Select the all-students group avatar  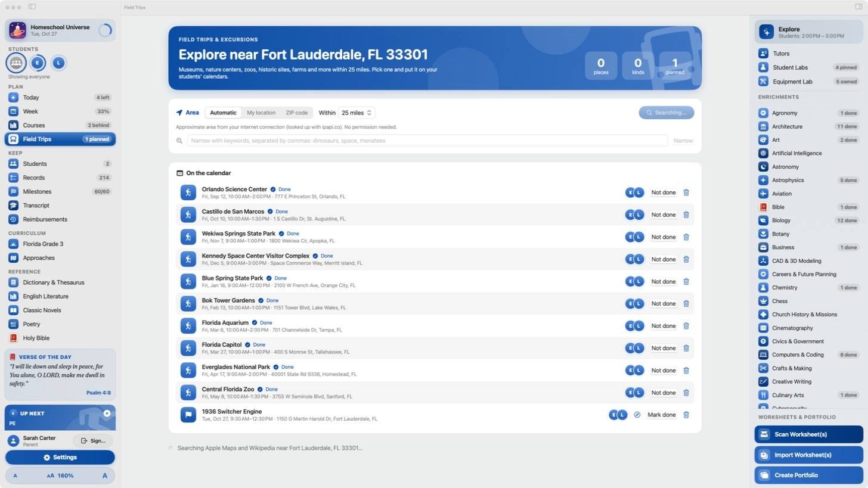pos(16,63)
